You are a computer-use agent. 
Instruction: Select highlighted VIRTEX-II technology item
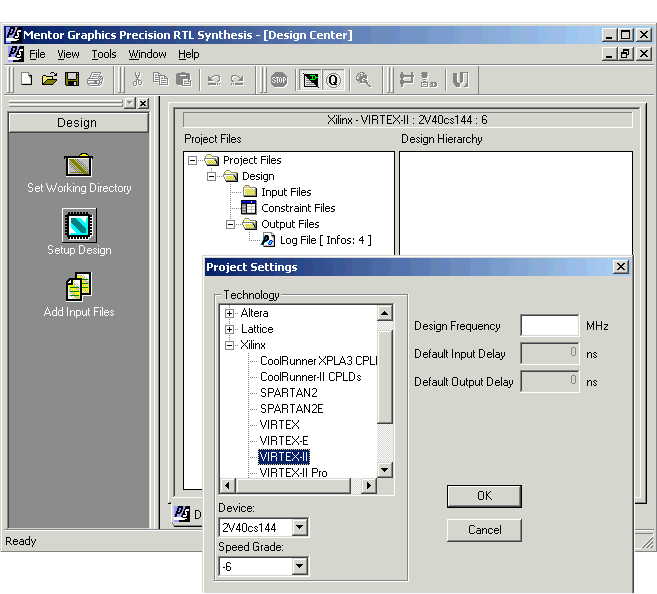[x=284, y=456]
